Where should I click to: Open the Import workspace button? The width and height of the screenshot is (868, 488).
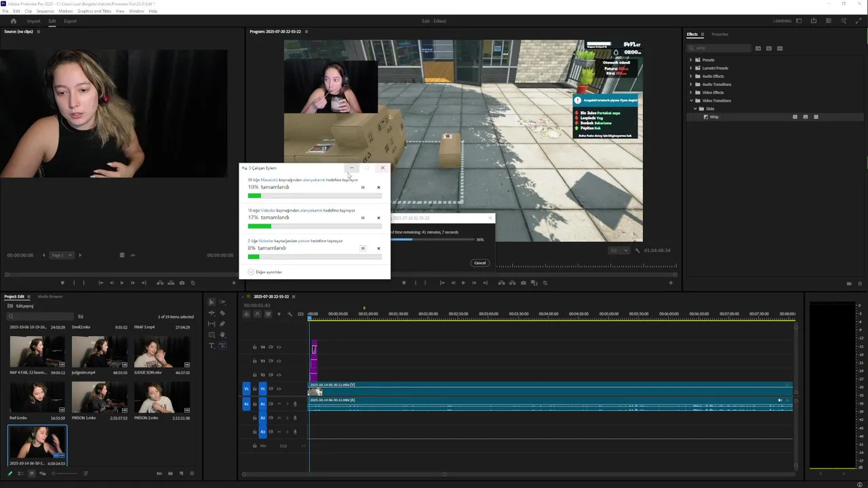pos(33,21)
